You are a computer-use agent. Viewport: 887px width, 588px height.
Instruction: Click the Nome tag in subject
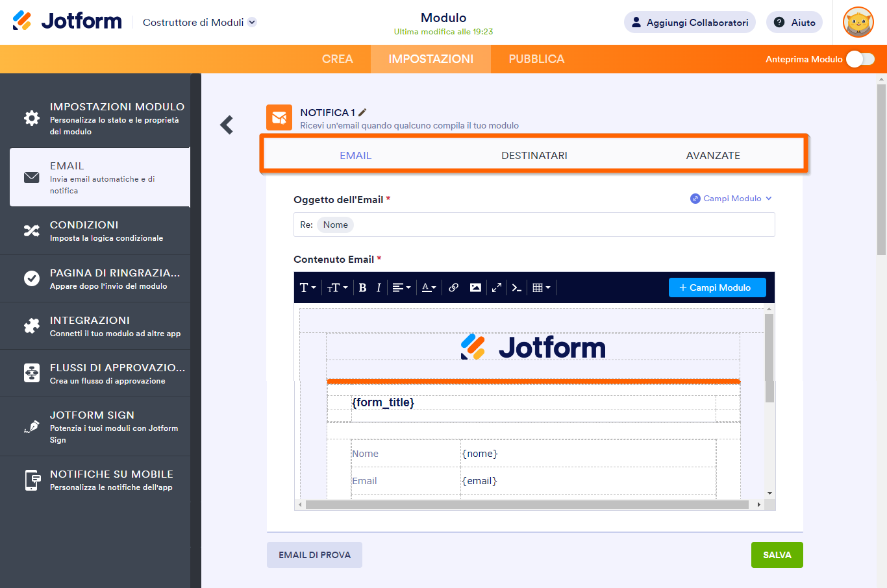[x=336, y=225]
